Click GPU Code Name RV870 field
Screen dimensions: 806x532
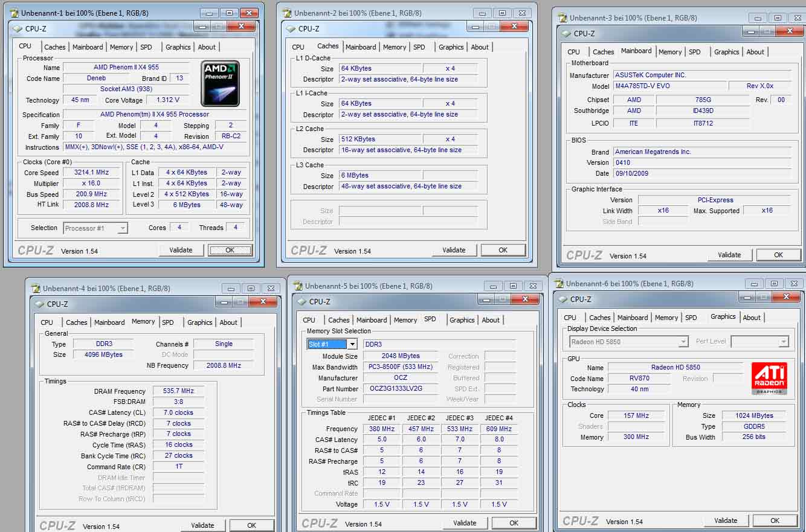point(639,378)
